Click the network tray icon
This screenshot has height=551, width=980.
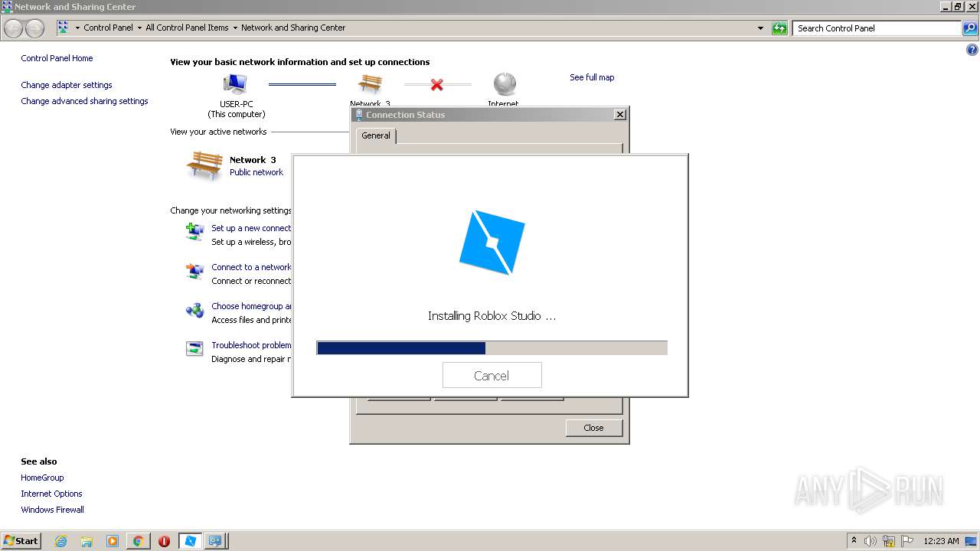click(x=889, y=541)
